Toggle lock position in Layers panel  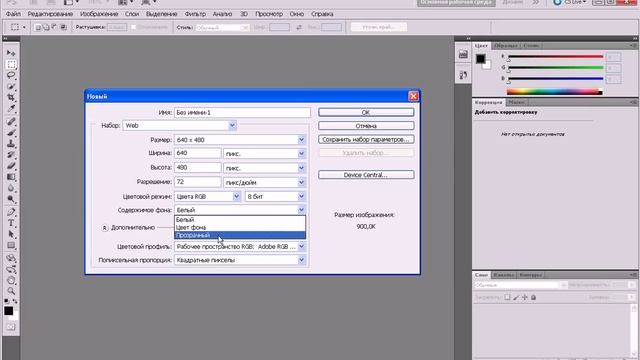[524, 297]
